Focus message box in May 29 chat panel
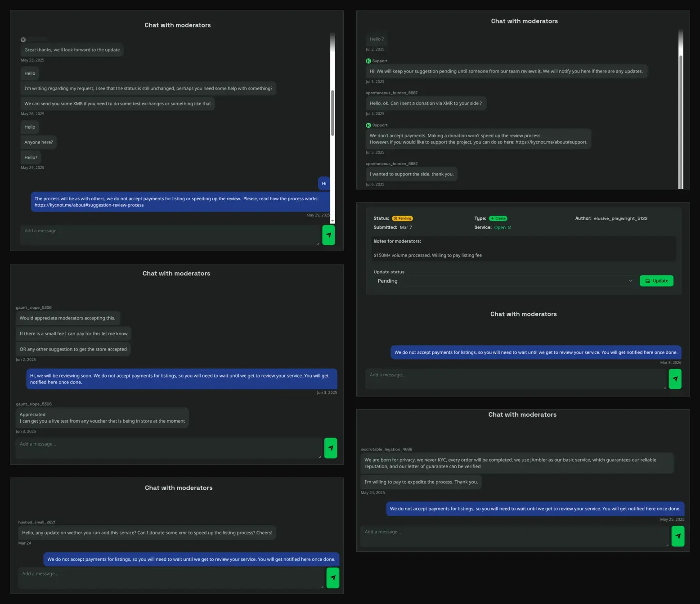The width and height of the screenshot is (700, 604). 170,235
